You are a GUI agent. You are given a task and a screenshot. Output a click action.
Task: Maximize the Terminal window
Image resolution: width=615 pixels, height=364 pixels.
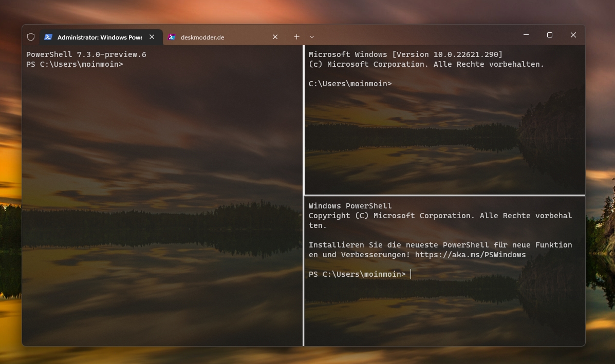pos(550,35)
